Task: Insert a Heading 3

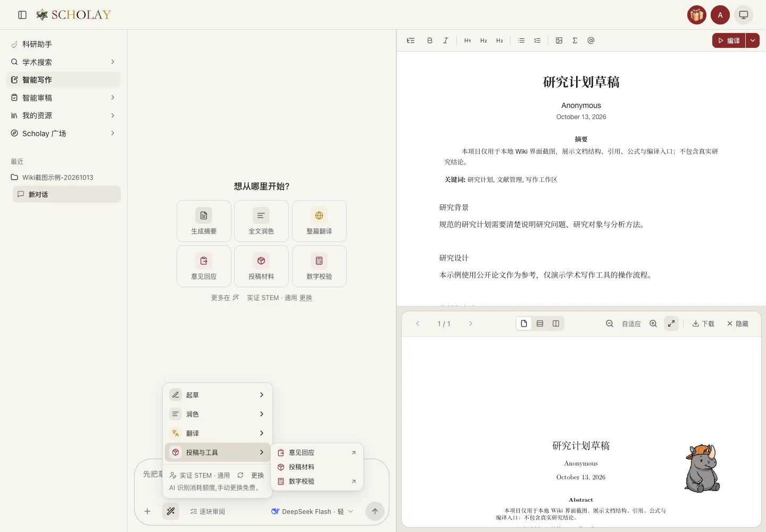Action: click(x=499, y=40)
